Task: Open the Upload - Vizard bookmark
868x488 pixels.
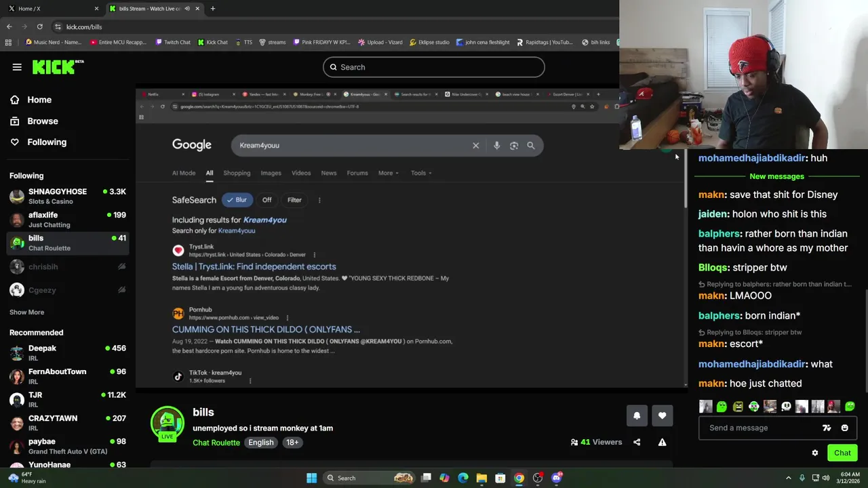Action: click(x=380, y=42)
